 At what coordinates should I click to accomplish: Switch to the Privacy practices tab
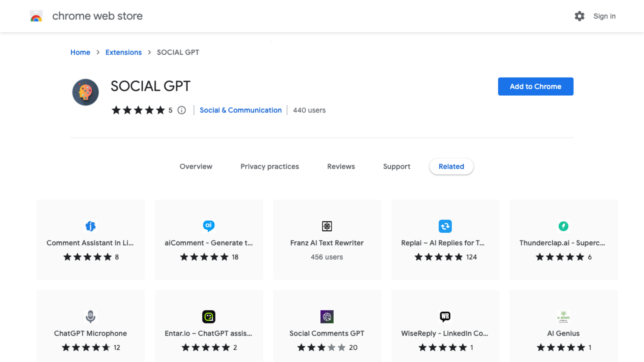click(x=270, y=166)
